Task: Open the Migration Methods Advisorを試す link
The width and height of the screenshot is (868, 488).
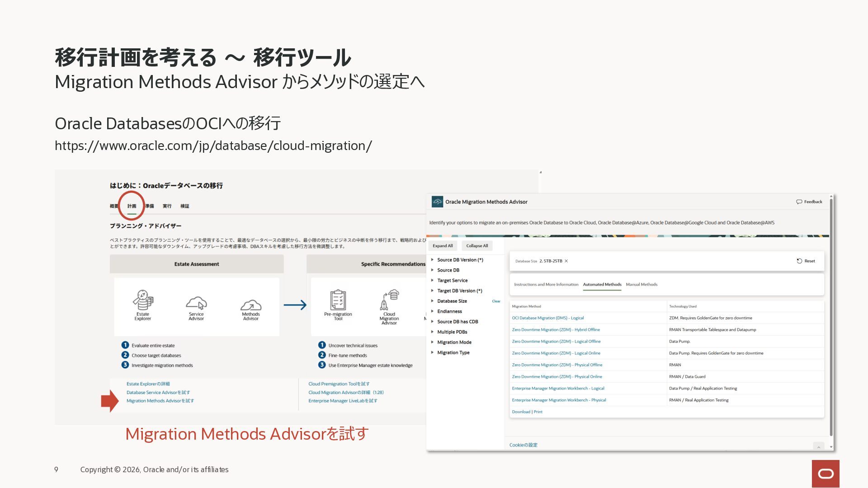Action: (160, 401)
